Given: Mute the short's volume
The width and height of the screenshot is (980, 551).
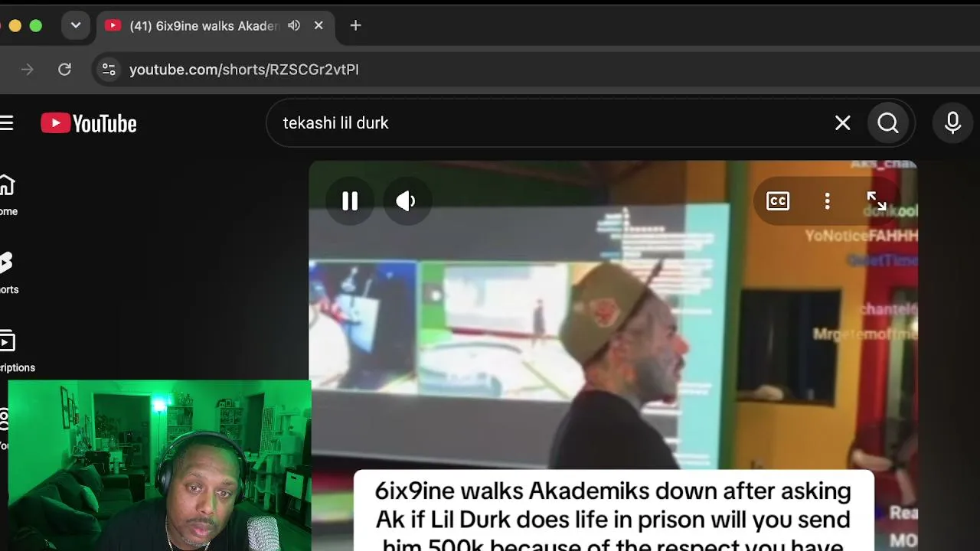Looking at the screenshot, I should click(x=406, y=201).
